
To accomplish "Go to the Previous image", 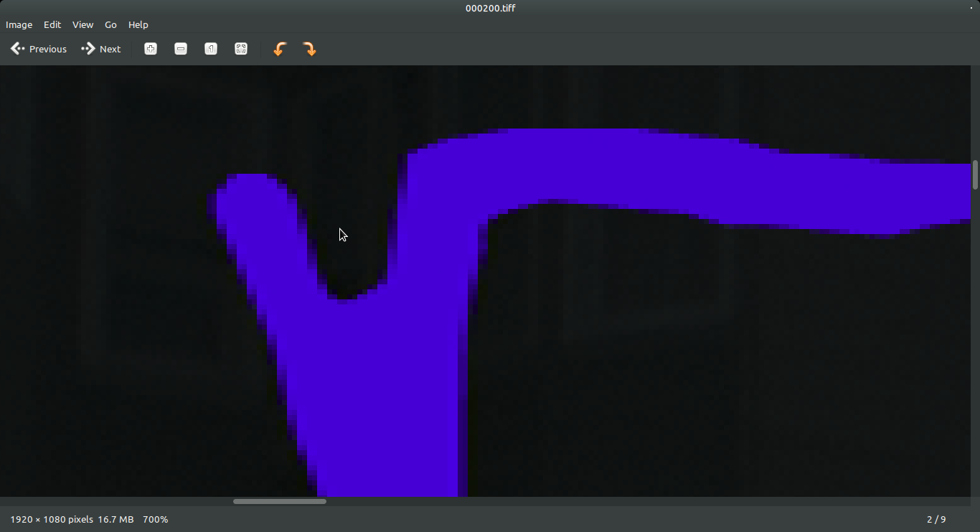I will click(x=39, y=49).
